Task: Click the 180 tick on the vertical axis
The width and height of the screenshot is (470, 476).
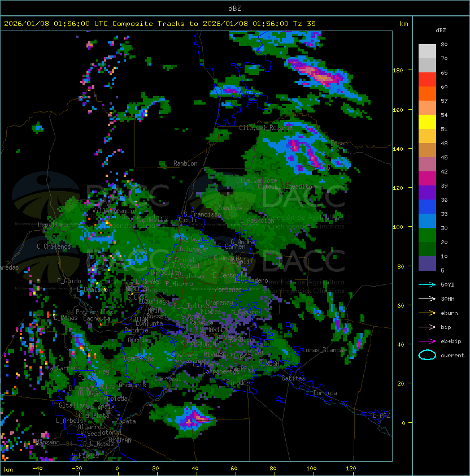Action: (398, 71)
